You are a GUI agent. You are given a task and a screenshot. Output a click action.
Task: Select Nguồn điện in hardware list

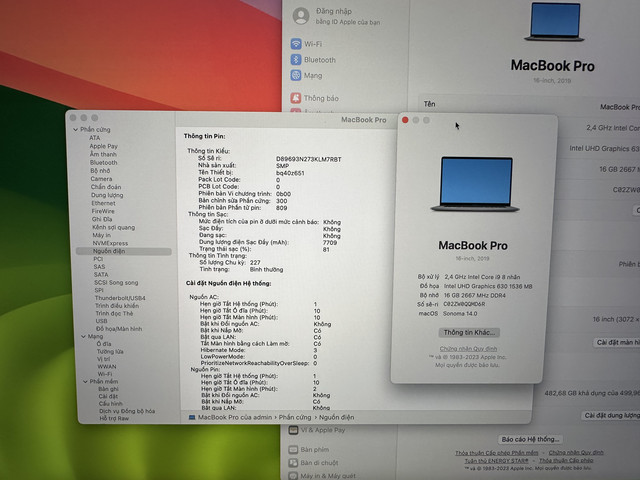click(124, 251)
